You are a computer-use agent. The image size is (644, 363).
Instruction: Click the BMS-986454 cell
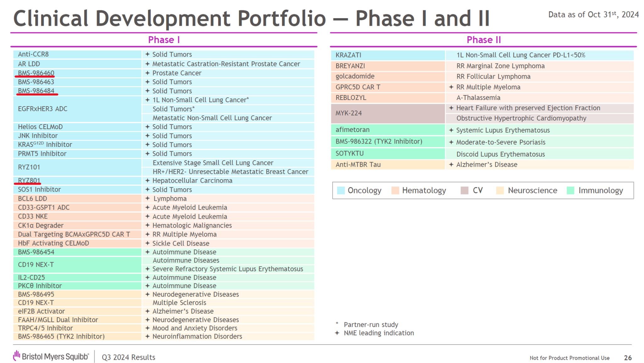coord(77,252)
